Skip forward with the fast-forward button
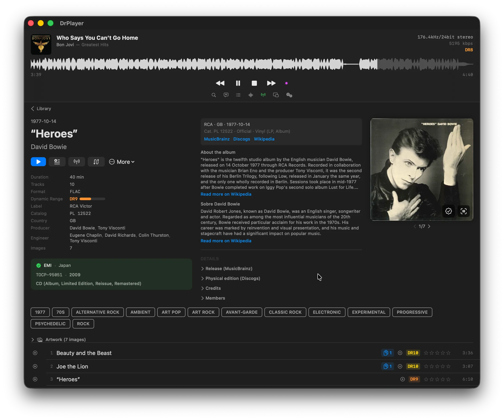Viewport: 504px width, 420px height. tap(271, 83)
